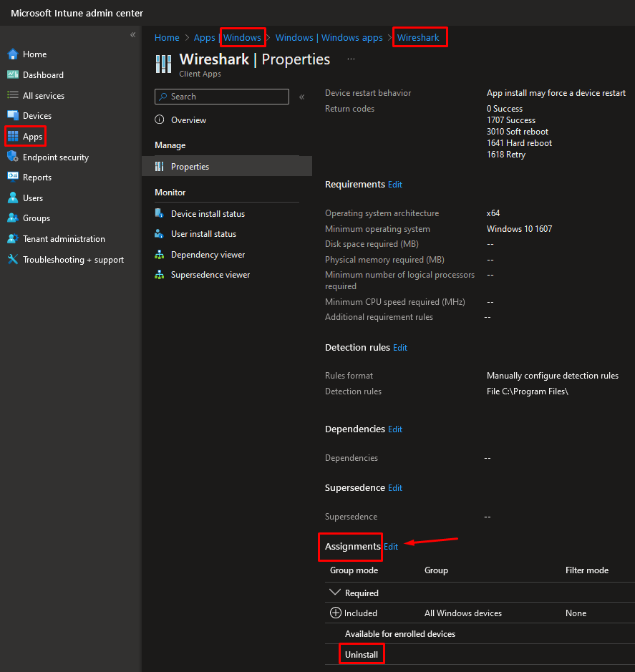Click the Overview info circle icon
The image size is (635, 672).
160,120
